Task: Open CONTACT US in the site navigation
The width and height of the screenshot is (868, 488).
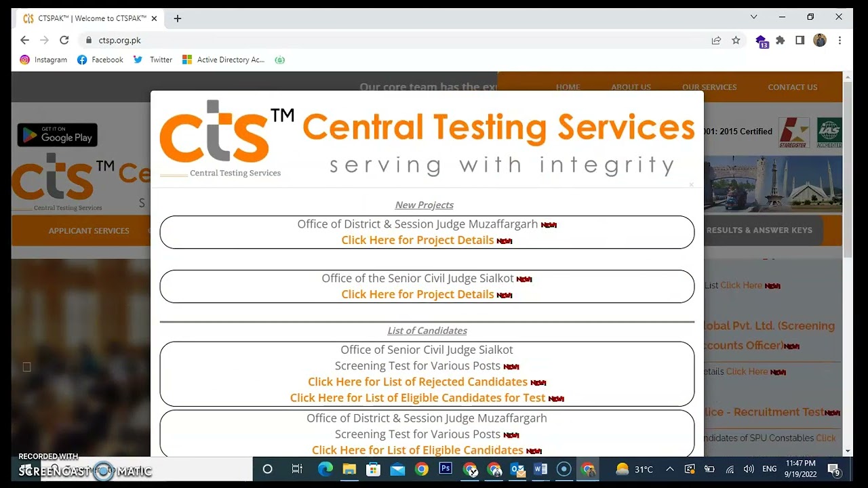Action: pos(792,87)
